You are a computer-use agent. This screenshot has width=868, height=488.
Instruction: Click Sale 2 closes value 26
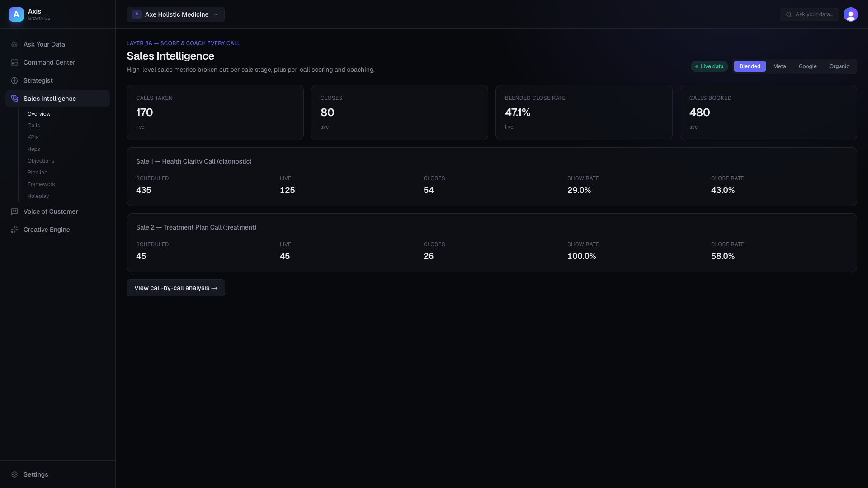pos(429,256)
